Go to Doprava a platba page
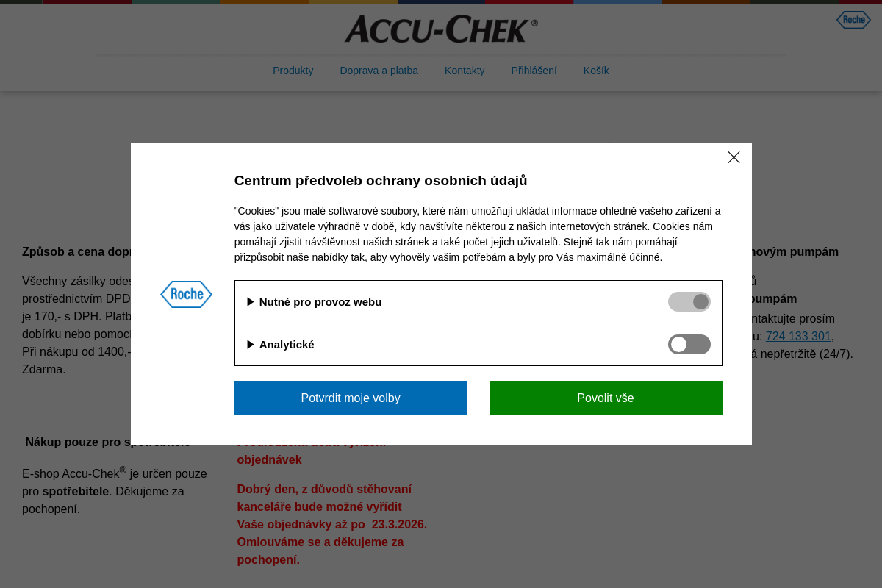 (379, 71)
